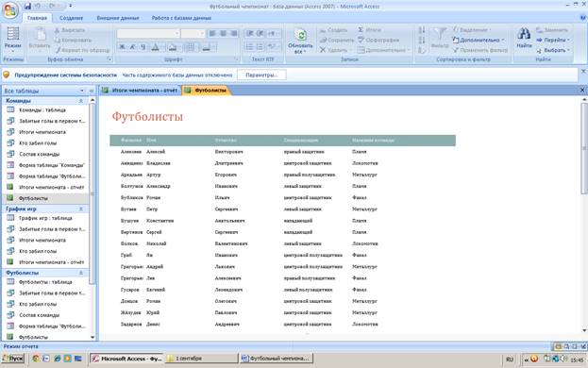Click Создать new record command

(x=333, y=30)
